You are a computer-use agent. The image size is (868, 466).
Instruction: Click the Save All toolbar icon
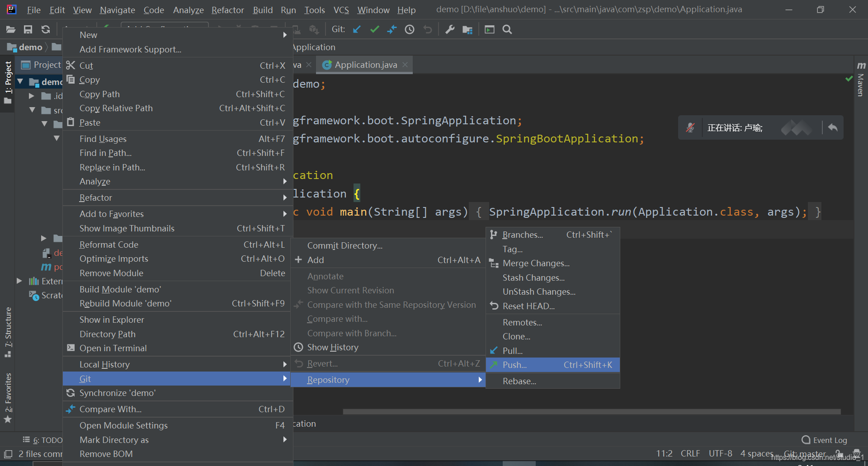coord(28,30)
